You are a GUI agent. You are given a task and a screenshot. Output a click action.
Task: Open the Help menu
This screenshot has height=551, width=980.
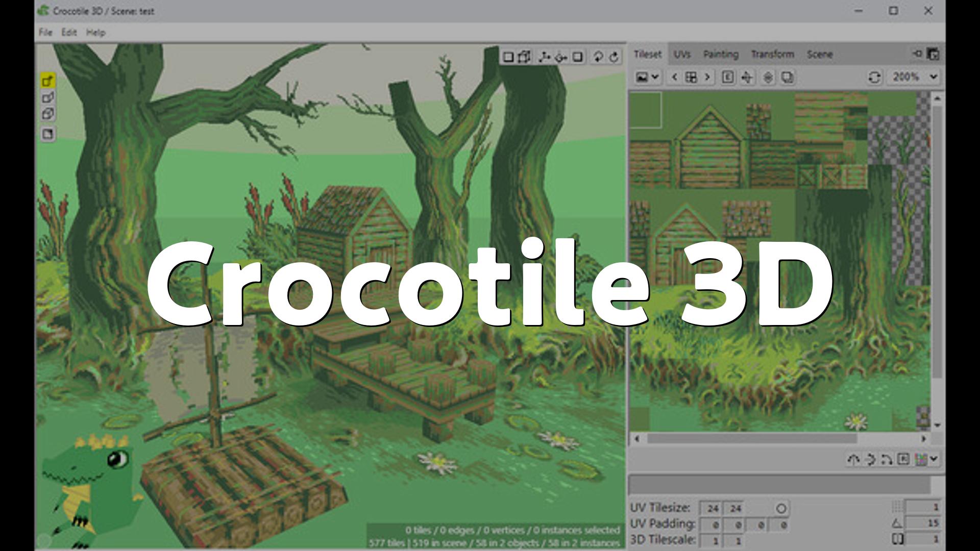95,32
